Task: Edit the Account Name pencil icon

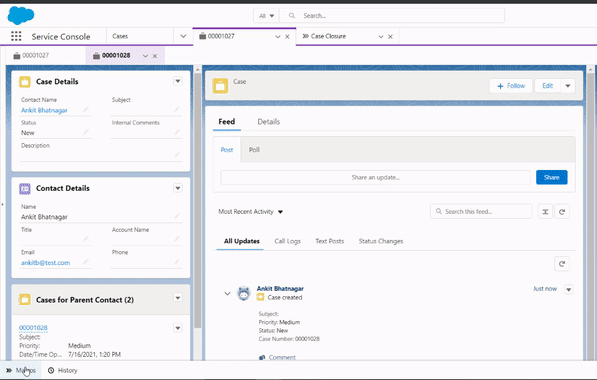Action: 177,239
